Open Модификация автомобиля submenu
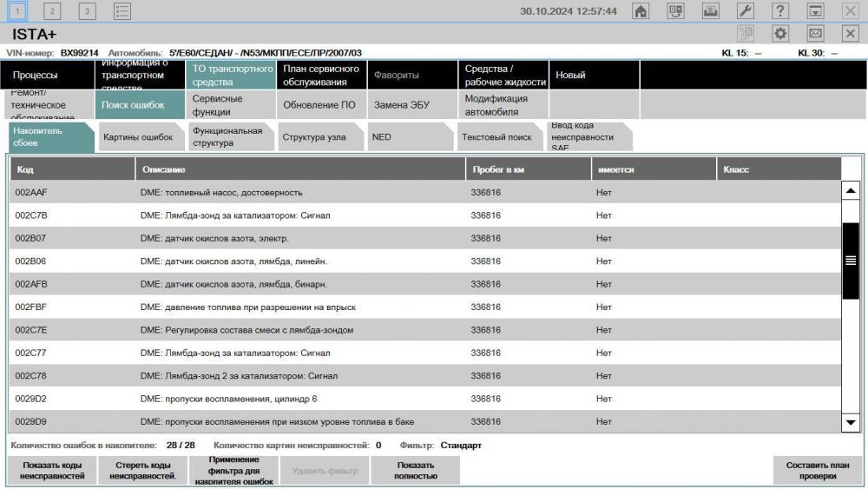 click(503, 105)
